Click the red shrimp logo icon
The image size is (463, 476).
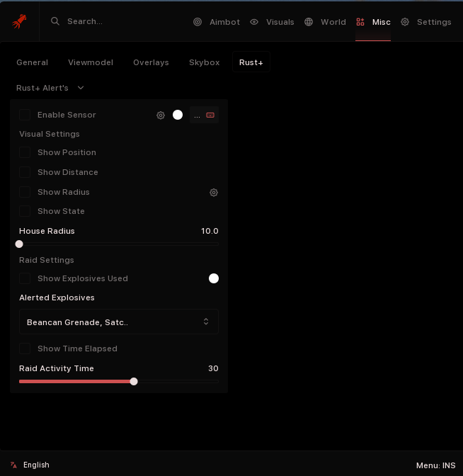[19, 21]
